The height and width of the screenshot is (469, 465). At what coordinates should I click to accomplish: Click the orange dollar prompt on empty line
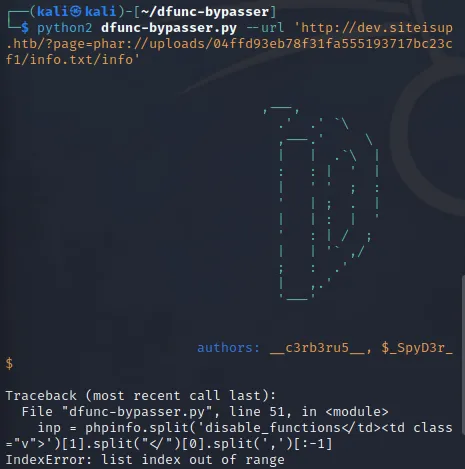tap(9, 363)
